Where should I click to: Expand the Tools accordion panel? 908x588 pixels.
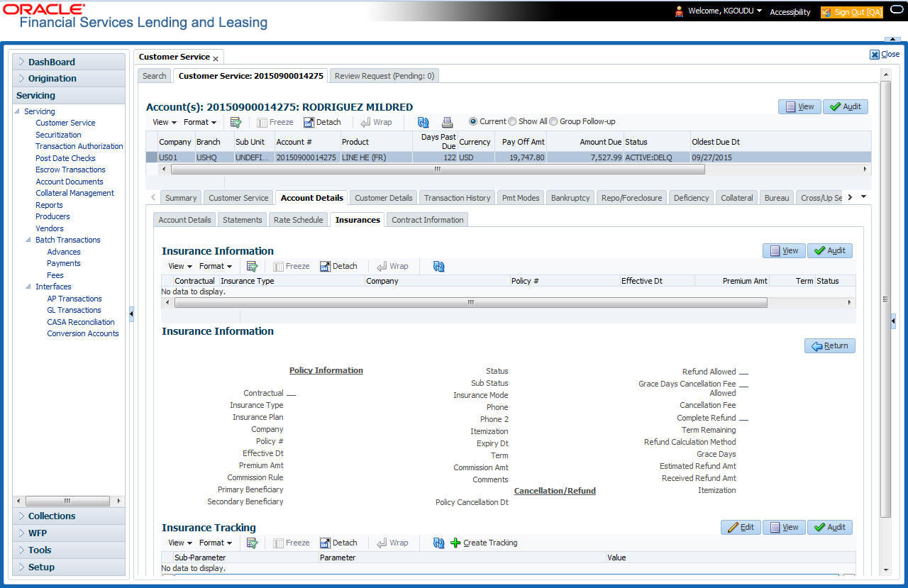tap(69, 550)
